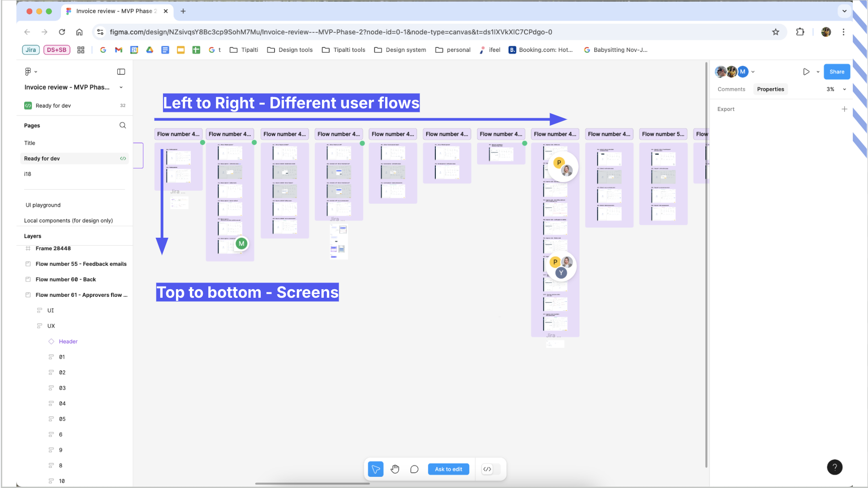
Task: Click the Share button
Action: (x=836, y=72)
